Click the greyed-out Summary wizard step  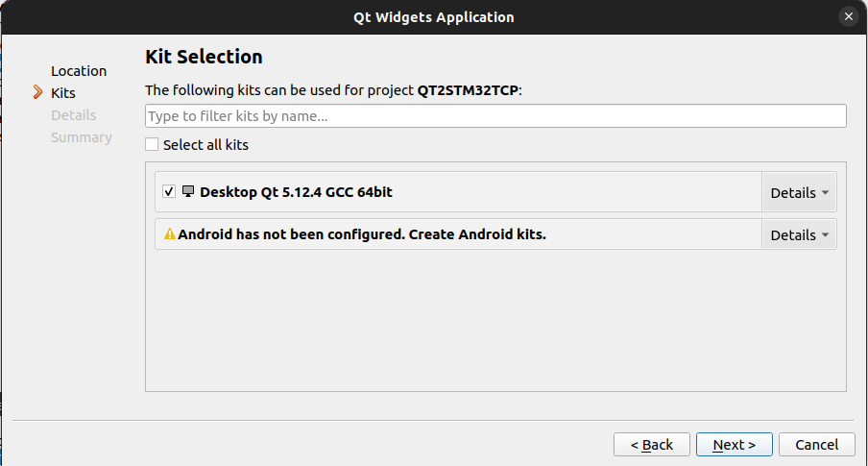coord(82,137)
